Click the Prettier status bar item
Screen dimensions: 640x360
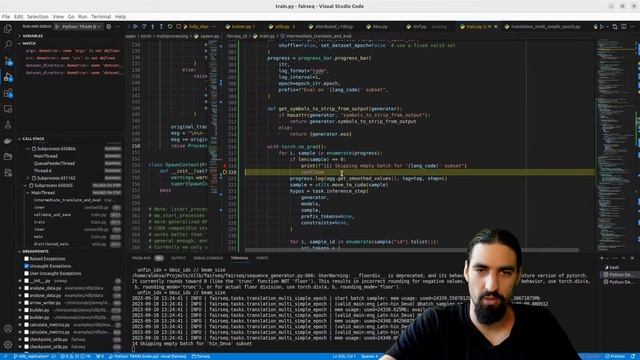(x=616, y=356)
